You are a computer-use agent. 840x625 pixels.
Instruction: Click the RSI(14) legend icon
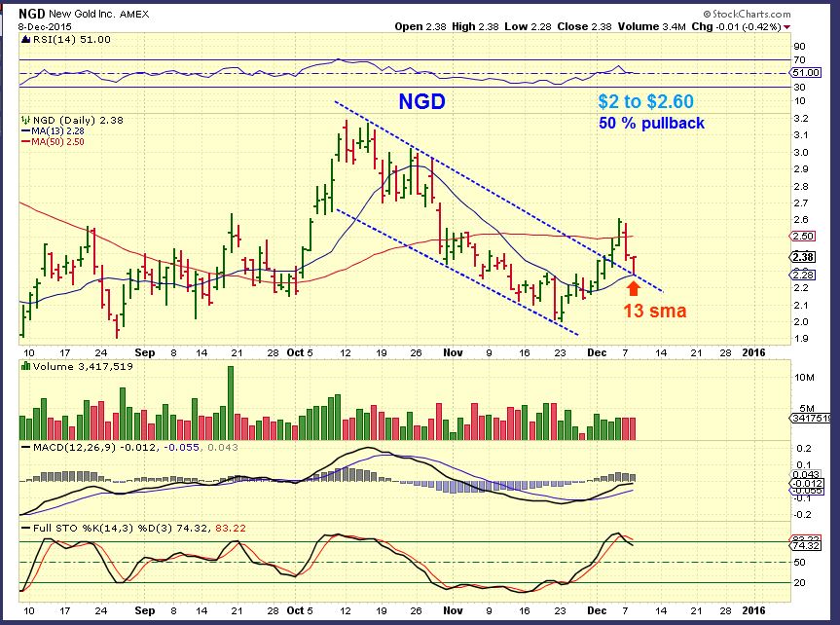click(25, 39)
